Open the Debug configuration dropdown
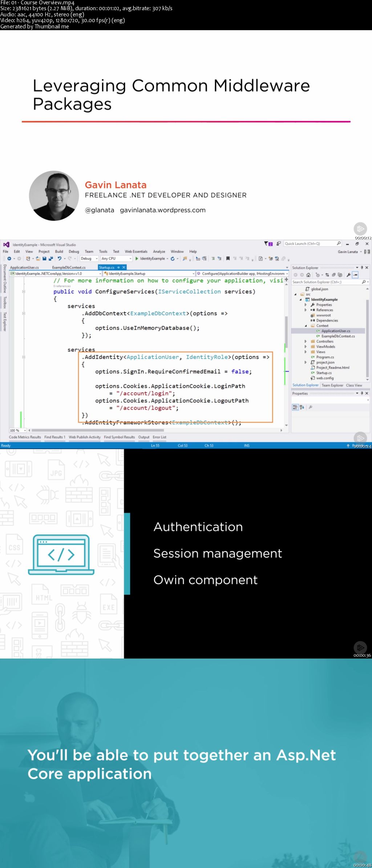Screen dimensions: 372x868 pyautogui.click(x=89, y=259)
